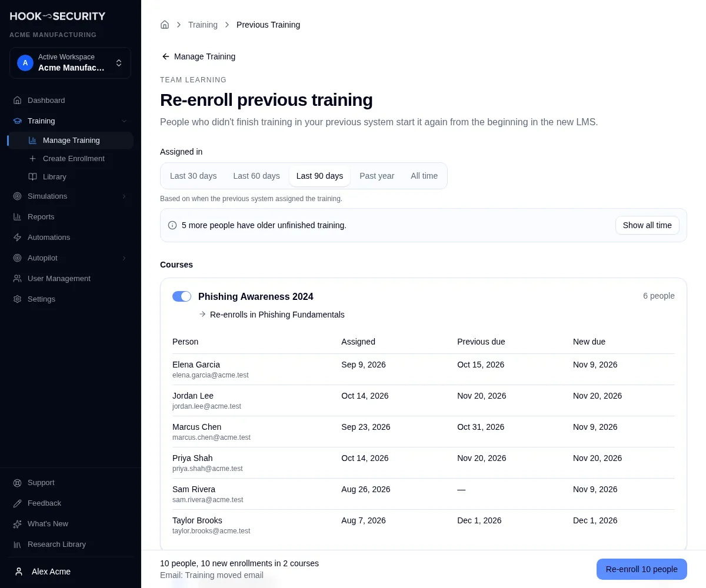Screen dimensions: 706x588
Task: Select the Last 60 days tab
Action: click(x=257, y=176)
